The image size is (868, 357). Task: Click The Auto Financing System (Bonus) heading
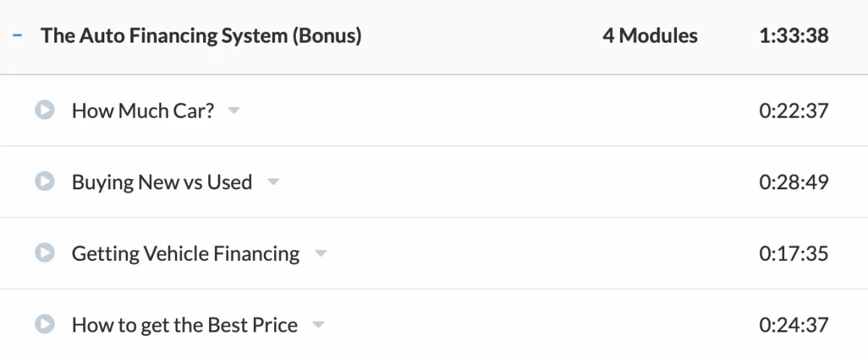pyautogui.click(x=201, y=35)
